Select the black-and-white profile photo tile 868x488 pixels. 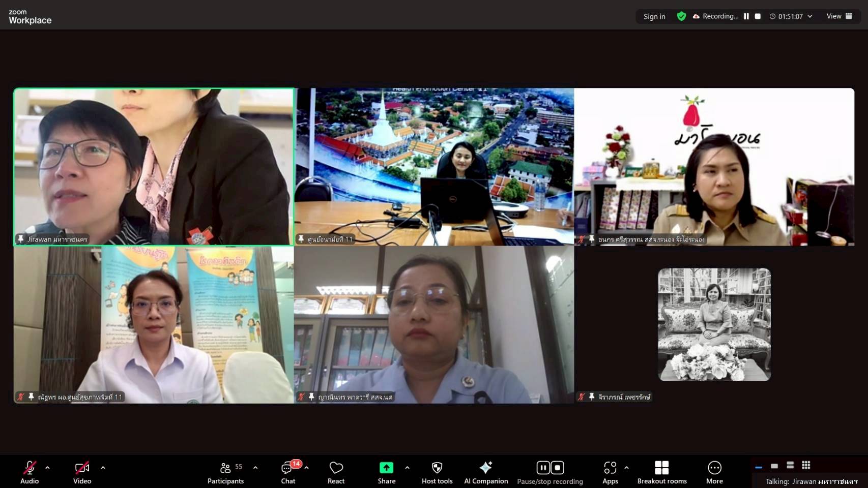[x=714, y=324]
